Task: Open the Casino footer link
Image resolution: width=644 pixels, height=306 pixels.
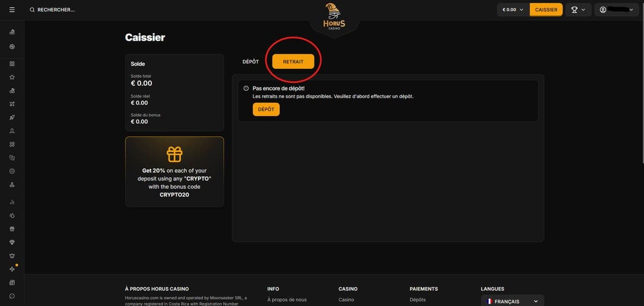Action: (x=346, y=300)
